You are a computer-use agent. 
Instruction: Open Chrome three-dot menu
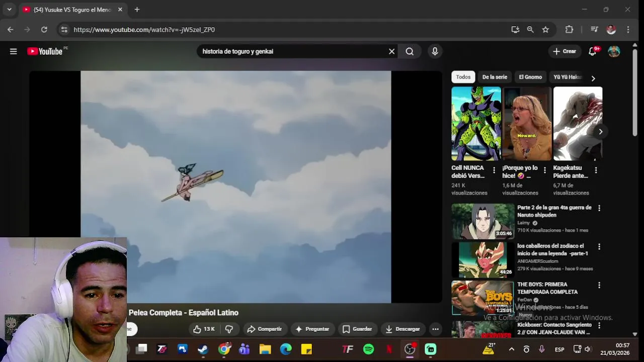[x=628, y=30]
